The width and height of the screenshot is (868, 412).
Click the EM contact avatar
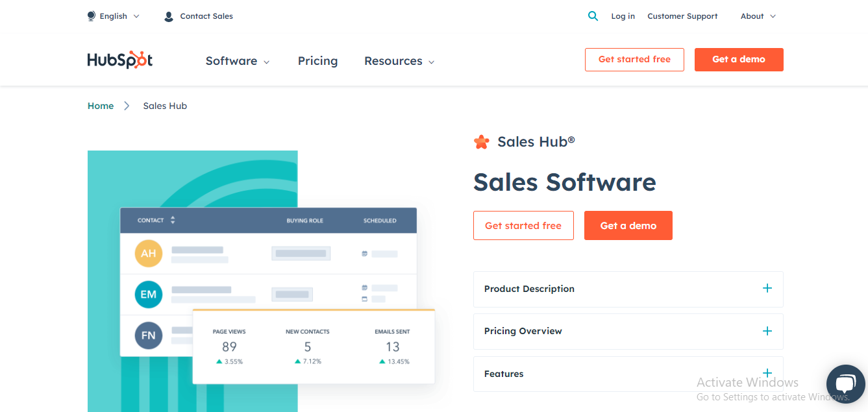148,294
